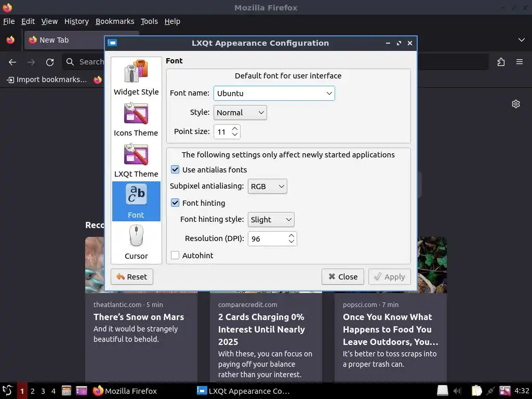Open the Cursor section
The width and height of the screenshot is (532, 399).
(136, 242)
